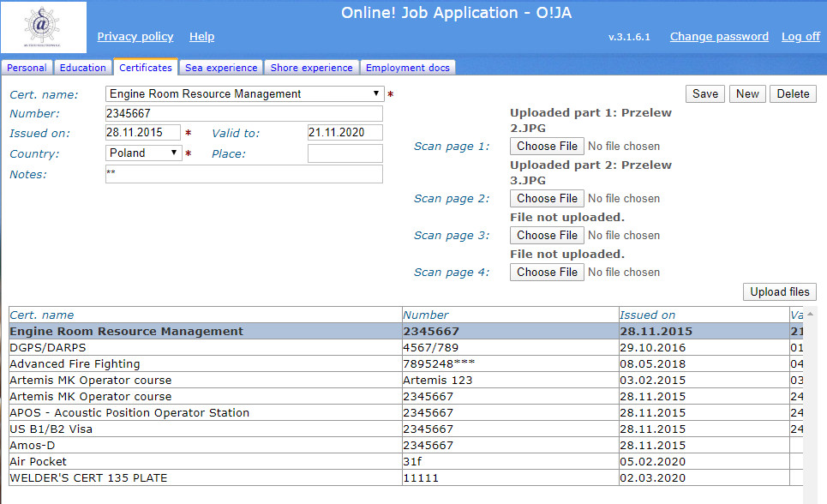Click the scroll-up arrow of the certificate table
This screenshot has width=827, height=504.
(810, 315)
